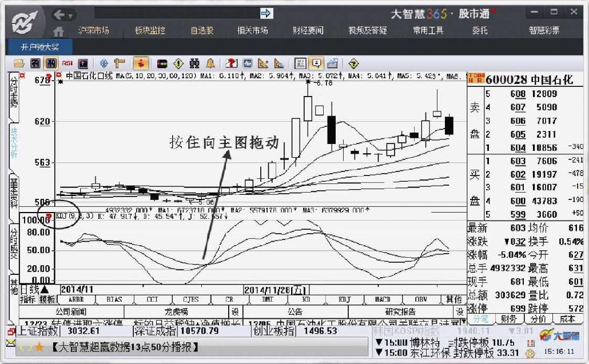Toggle the selected multi-chart view toolbar button

click(x=51, y=63)
